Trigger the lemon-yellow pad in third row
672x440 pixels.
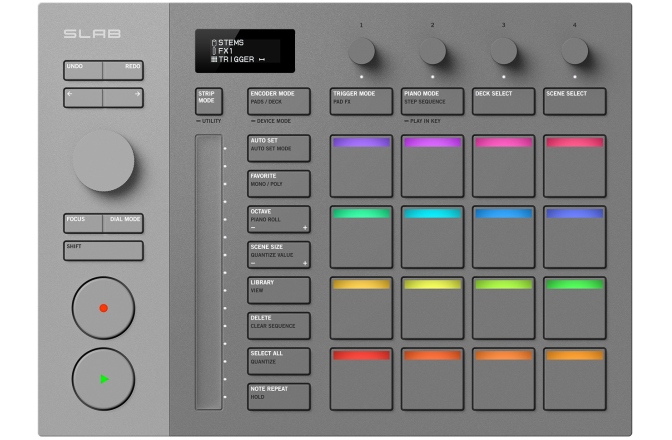(432, 308)
